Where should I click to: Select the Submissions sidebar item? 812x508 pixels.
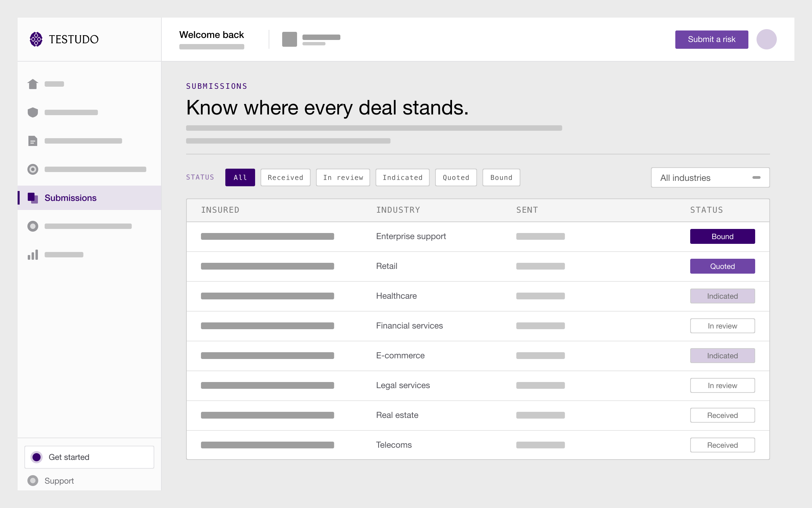point(89,198)
